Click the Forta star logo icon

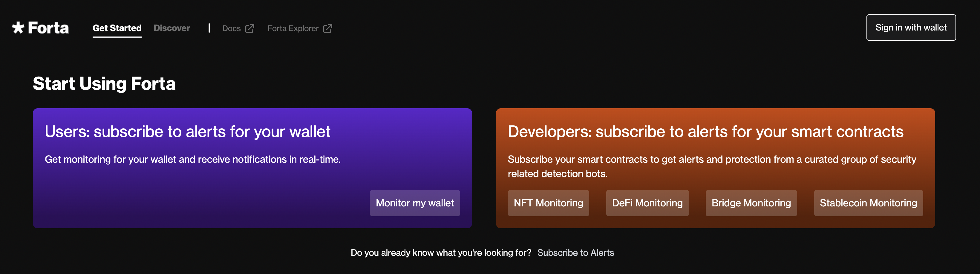[x=18, y=28]
